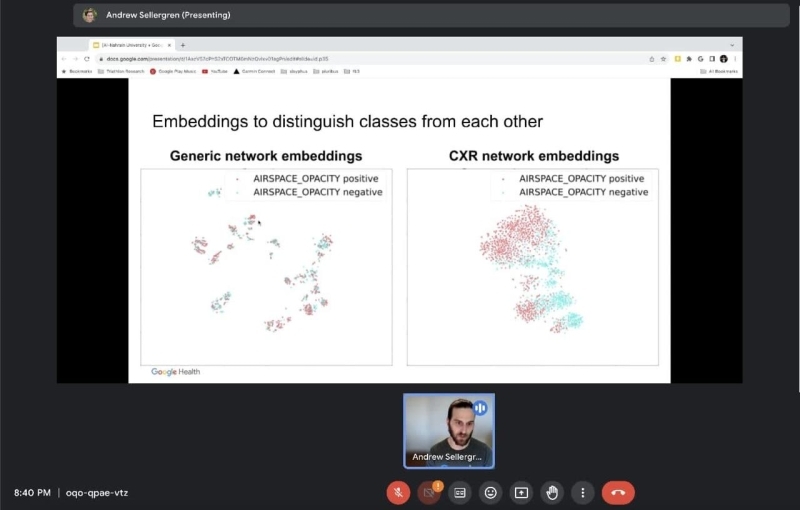Click the audio indicator on Andrew's tile

(x=480, y=408)
